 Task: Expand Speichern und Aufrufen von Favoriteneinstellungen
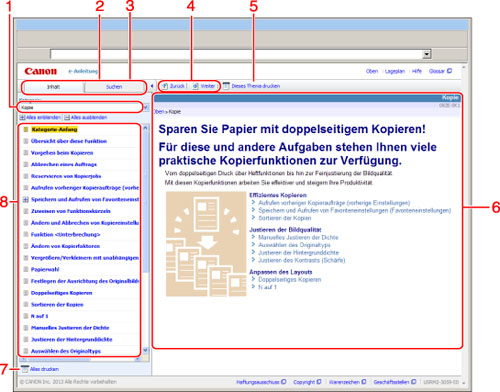(x=26, y=199)
